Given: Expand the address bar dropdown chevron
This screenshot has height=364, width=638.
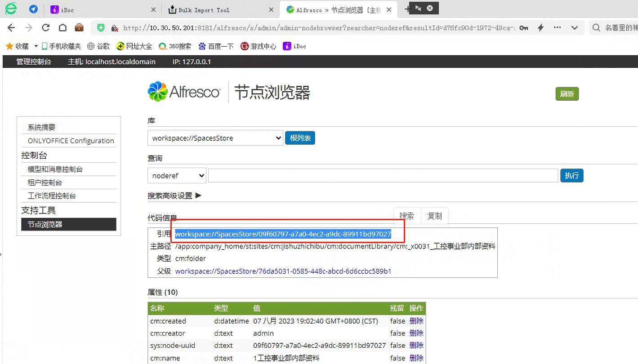Looking at the screenshot, I should click(575, 28).
